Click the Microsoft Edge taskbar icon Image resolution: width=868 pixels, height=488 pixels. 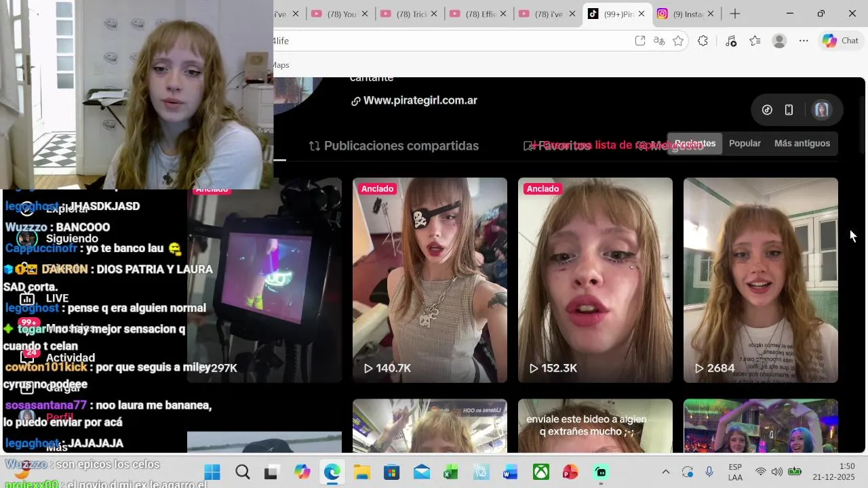coord(332,472)
